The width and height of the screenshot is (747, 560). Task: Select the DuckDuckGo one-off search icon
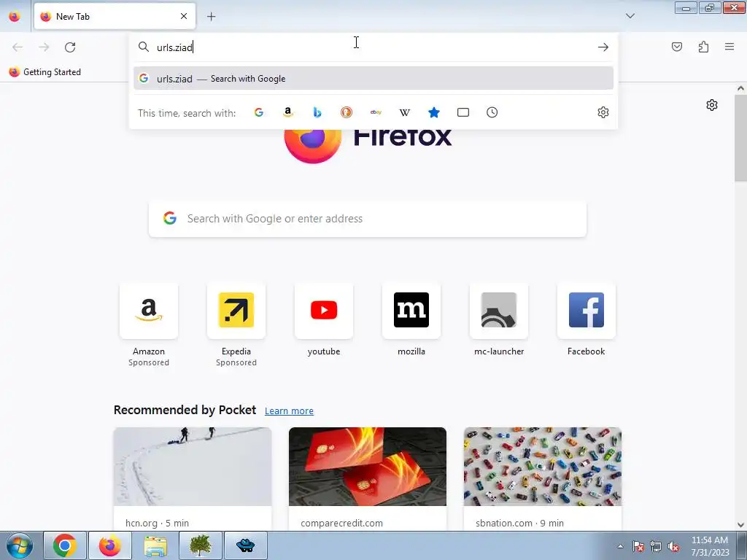[347, 112]
